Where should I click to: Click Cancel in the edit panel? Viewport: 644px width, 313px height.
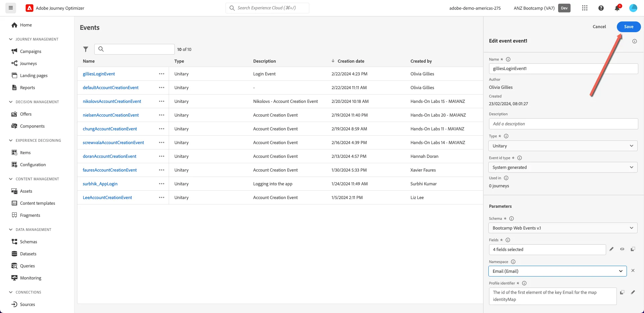coord(599,27)
